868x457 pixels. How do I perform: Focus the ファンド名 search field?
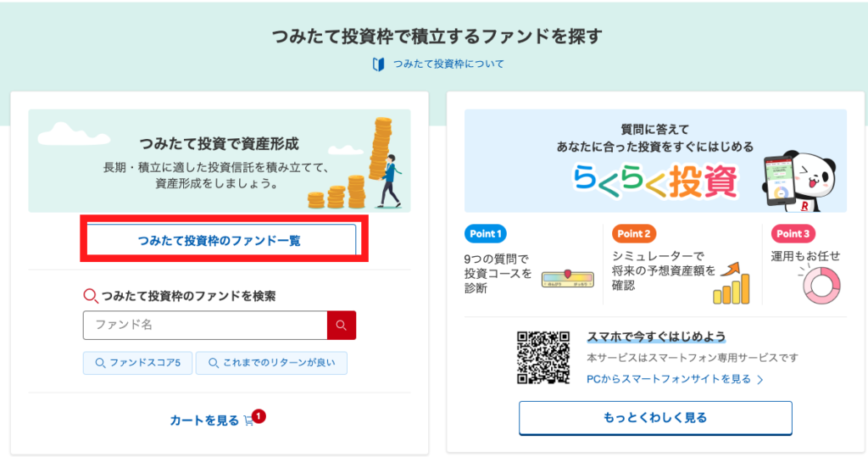point(205,326)
